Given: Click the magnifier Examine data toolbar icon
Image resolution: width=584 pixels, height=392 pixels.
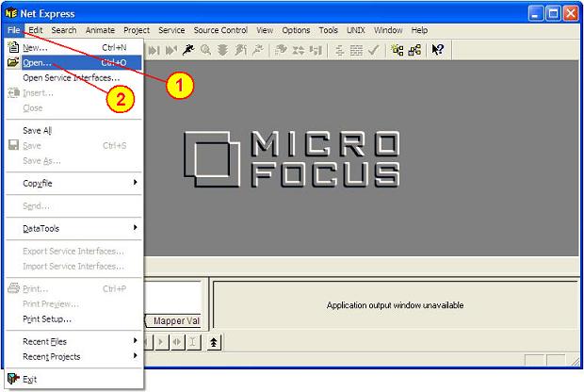Looking at the screenshot, I should tap(205, 50).
